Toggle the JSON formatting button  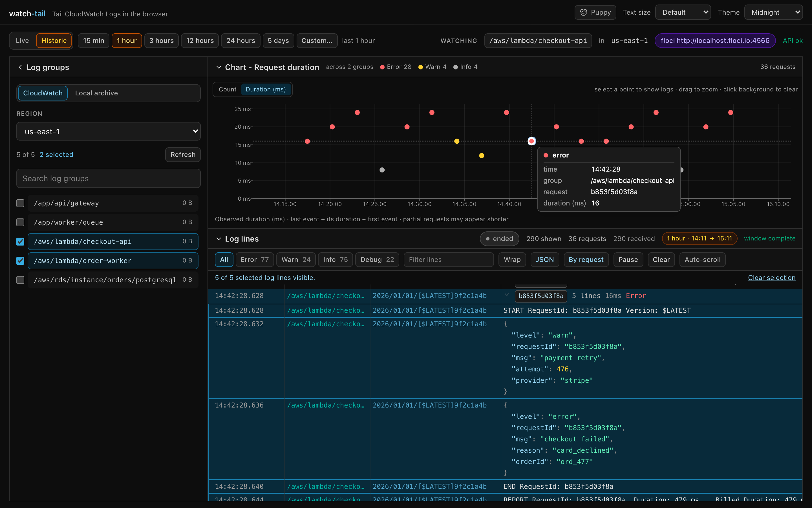(545, 260)
